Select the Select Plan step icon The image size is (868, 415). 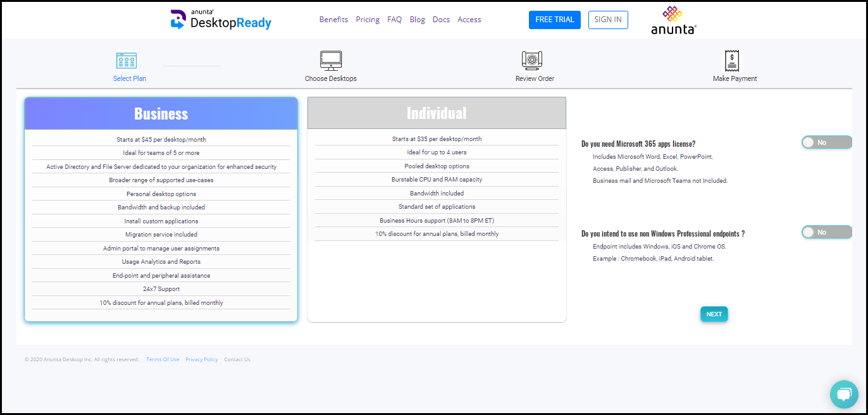point(127,61)
